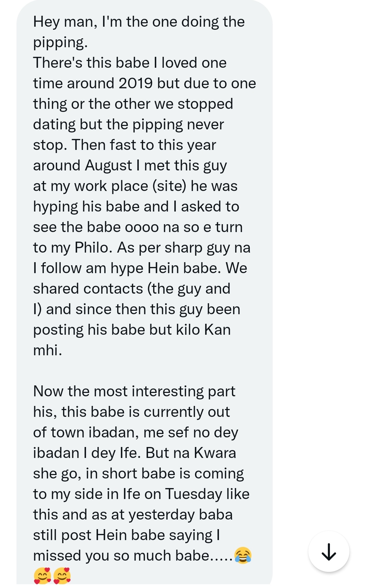The width and height of the screenshot is (370, 588).
Task: Tap the scroll-to-bottom down arrow button
Action: click(329, 551)
